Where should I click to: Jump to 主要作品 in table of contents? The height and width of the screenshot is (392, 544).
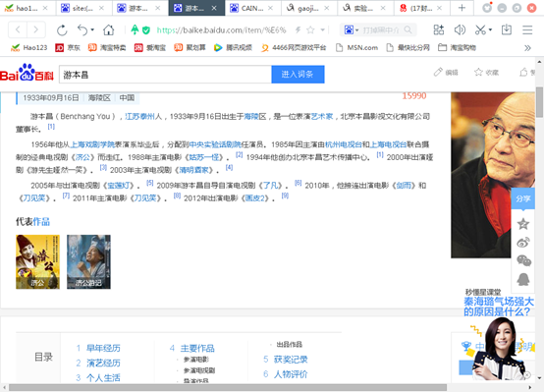[x=197, y=348]
